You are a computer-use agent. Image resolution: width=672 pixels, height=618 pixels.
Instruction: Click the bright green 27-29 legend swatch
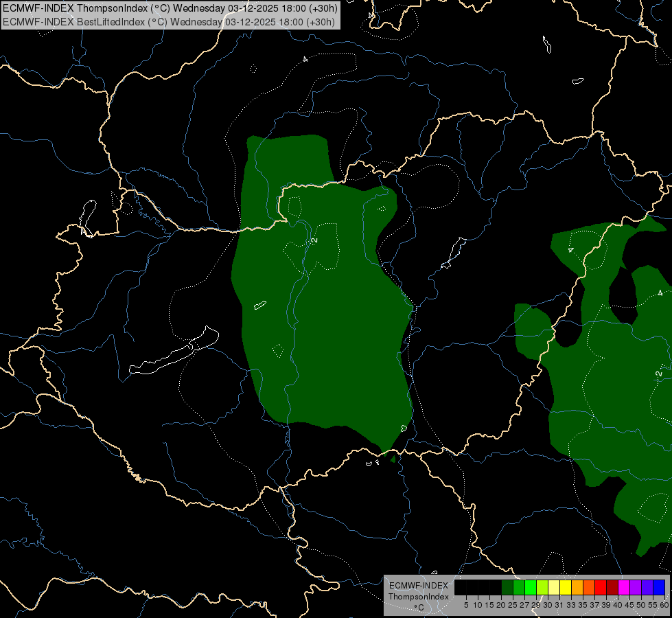coord(531,587)
